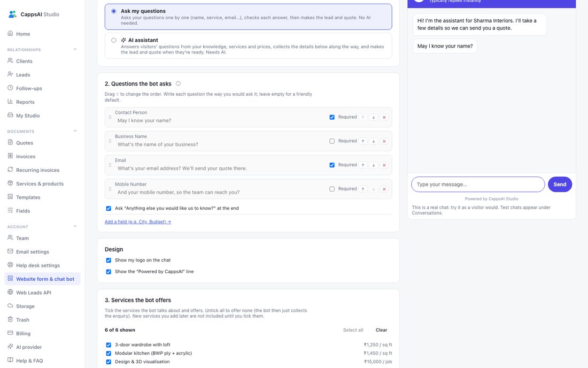Uncheck Required for Email question
This screenshot has width=588, height=368.
point(332,165)
